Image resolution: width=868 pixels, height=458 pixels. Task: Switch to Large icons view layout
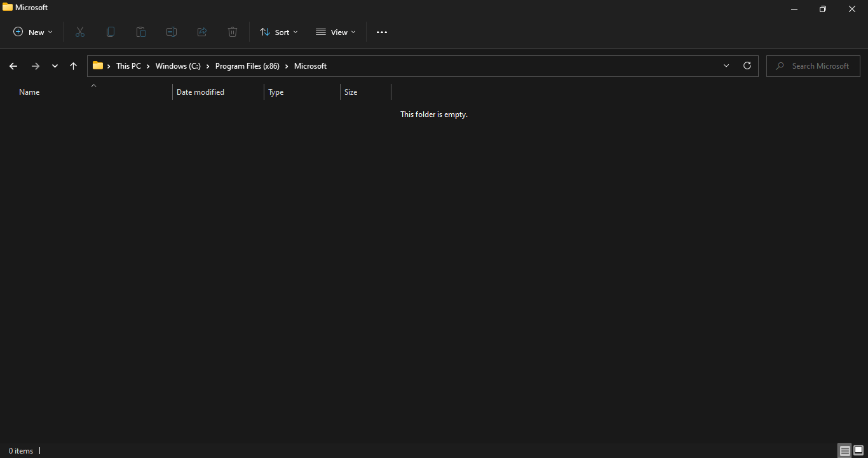coord(858,451)
